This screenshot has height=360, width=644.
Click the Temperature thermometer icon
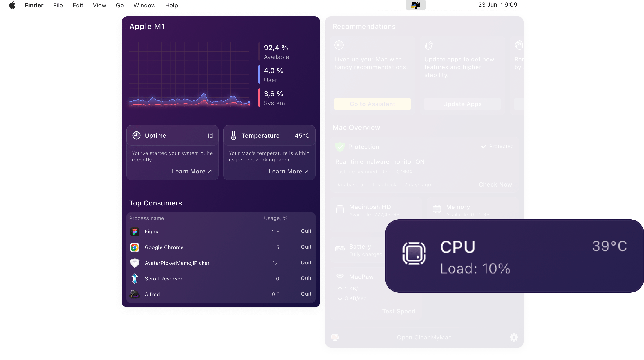click(233, 135)
